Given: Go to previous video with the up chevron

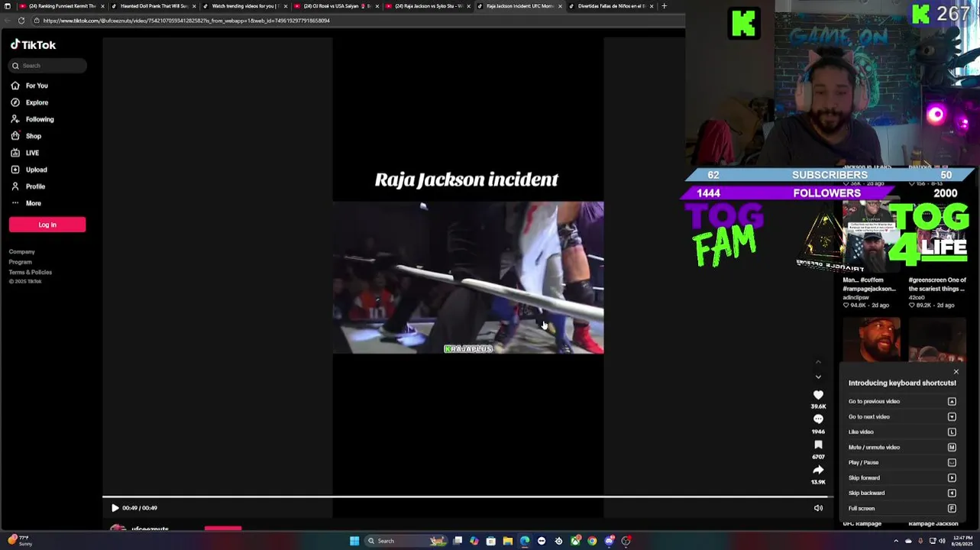Looking at the screenshot, I should [818, 361].
